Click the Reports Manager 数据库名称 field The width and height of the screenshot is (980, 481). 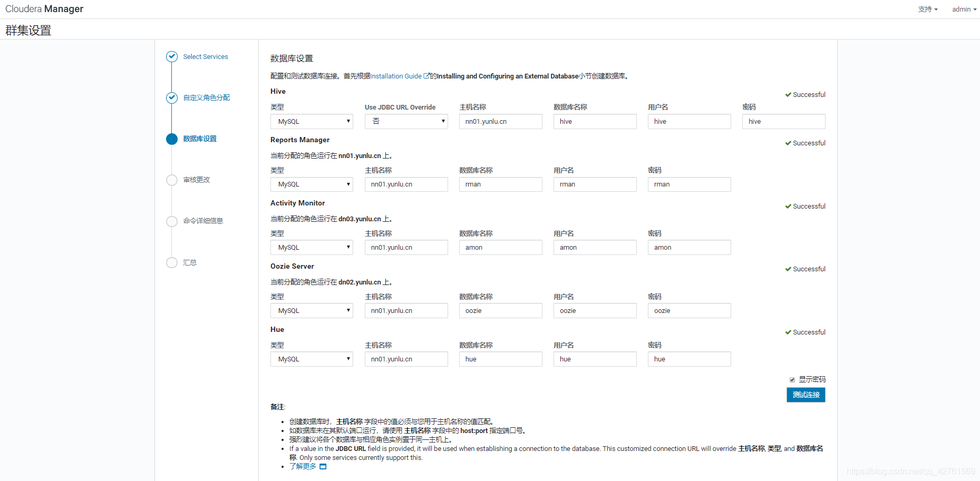coord(501,184)
